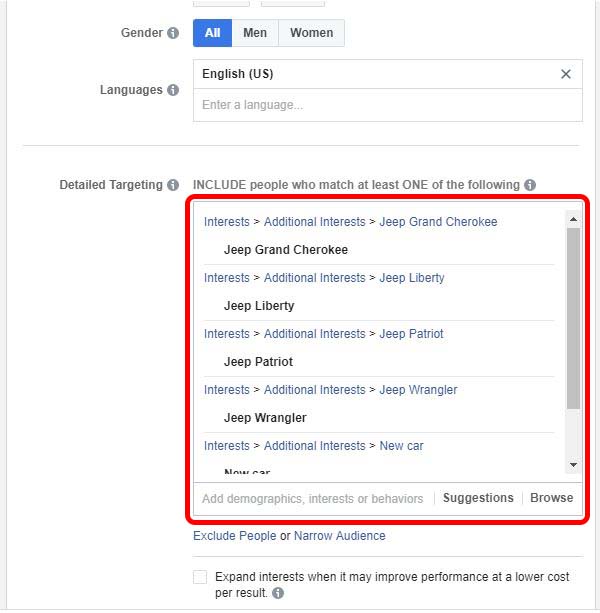Screen dimensions: 600x613
Task: Click the add demographics, interests or behaviors field
Action: click(312, 498)
